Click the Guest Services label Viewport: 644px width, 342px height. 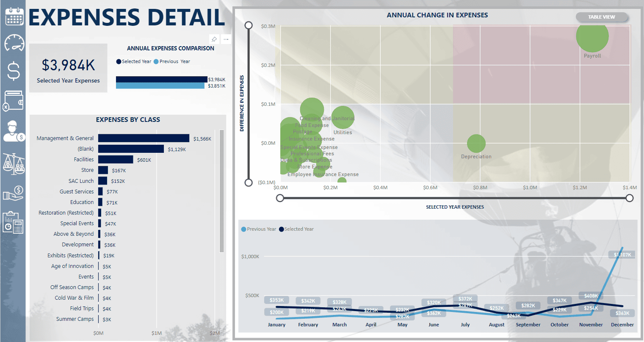pos(77,191)
